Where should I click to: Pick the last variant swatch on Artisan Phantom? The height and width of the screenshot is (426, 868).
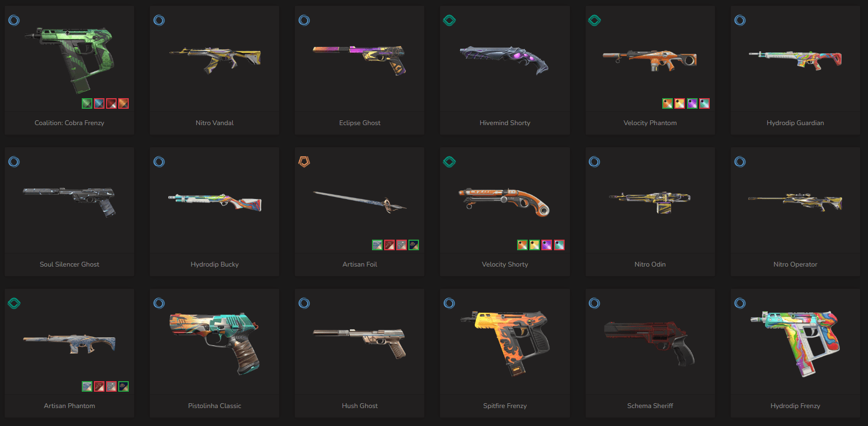point(123,386)
